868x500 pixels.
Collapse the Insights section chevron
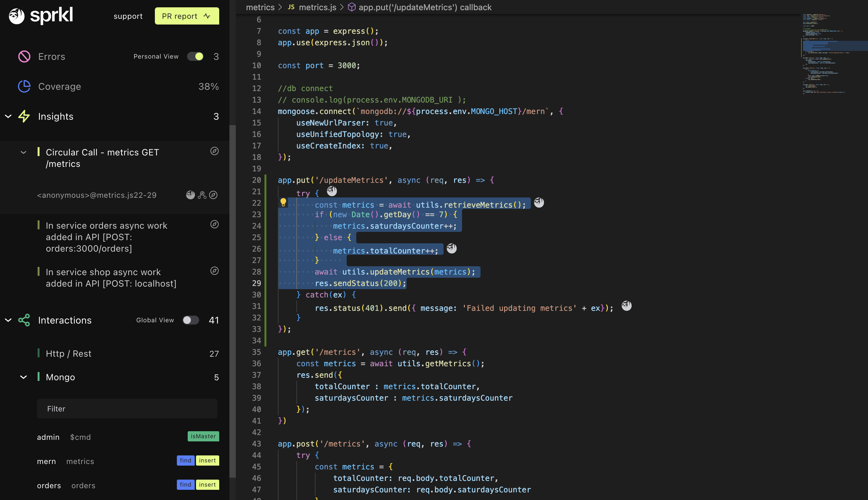[x=8, y=117]
